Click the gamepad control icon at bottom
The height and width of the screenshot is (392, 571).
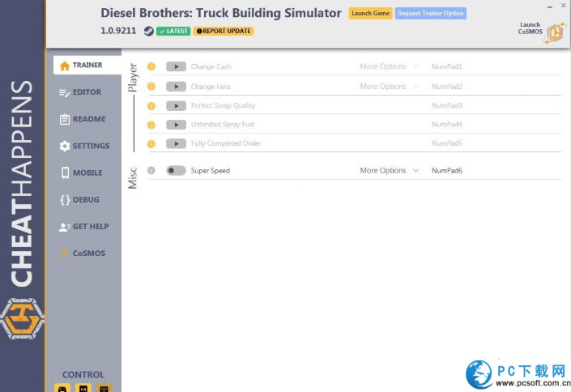point(62,388)
